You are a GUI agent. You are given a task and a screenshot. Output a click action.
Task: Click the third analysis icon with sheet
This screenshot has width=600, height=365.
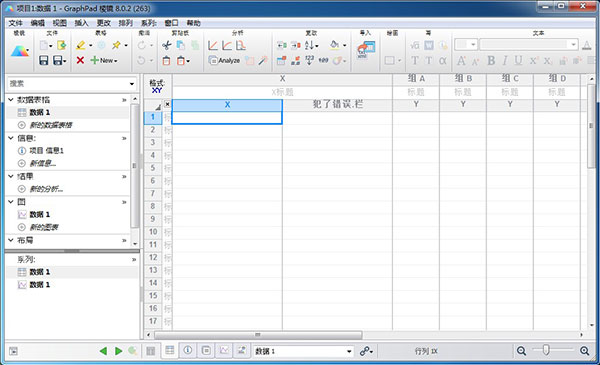241,46
